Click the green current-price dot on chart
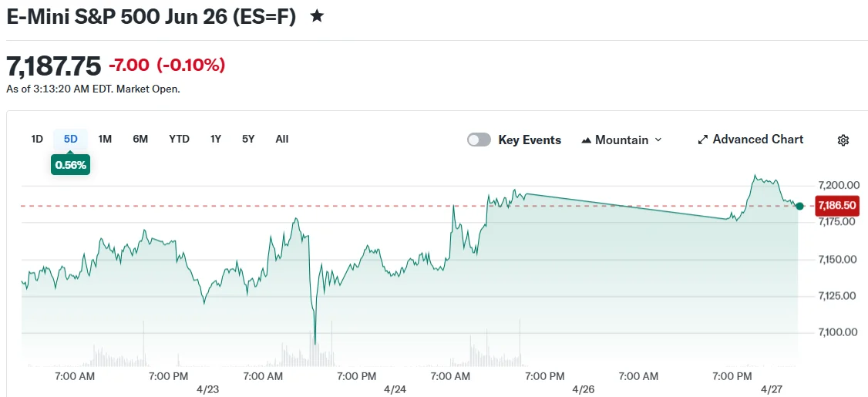 coord(799,206)
